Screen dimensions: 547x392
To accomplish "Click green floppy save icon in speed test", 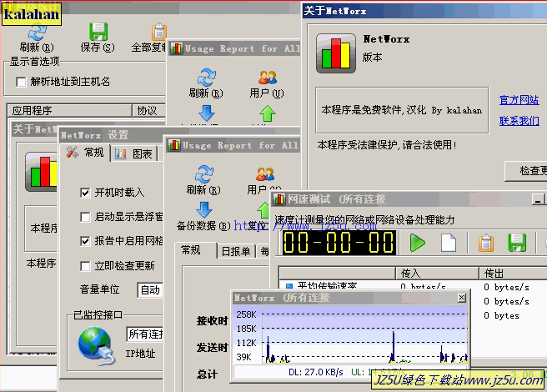I will 517,243.
